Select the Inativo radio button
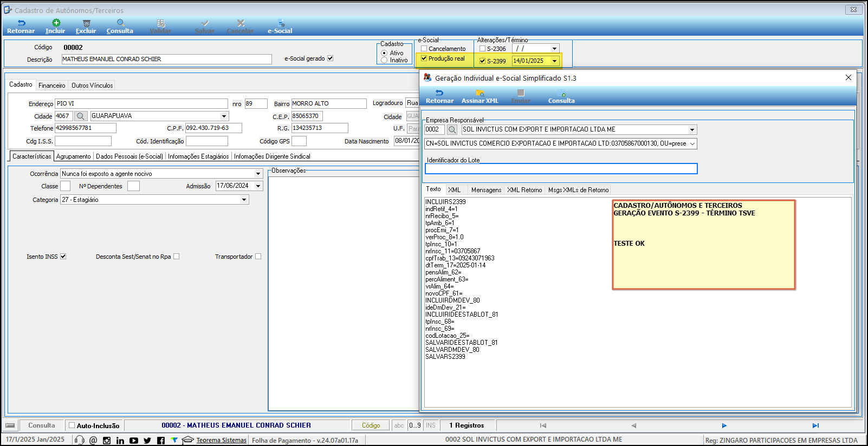The height and width of the screenshot is (446, 868). (384, 60)
